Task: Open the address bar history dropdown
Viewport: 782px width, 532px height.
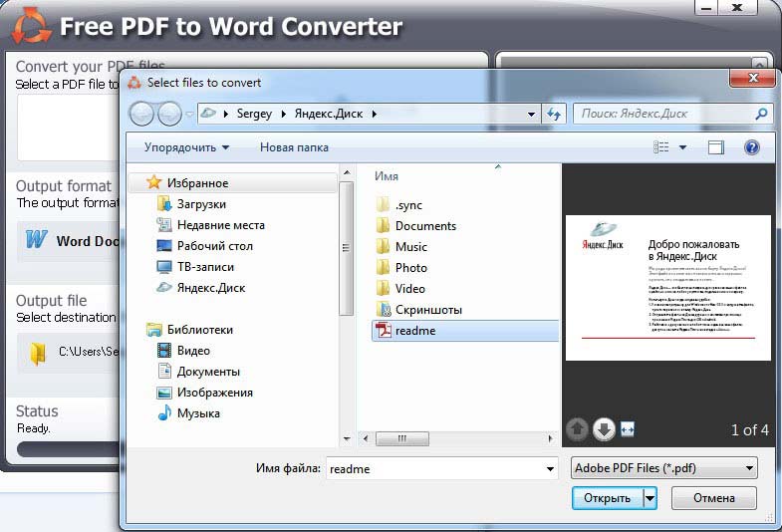Action: [x=532, y=115]
